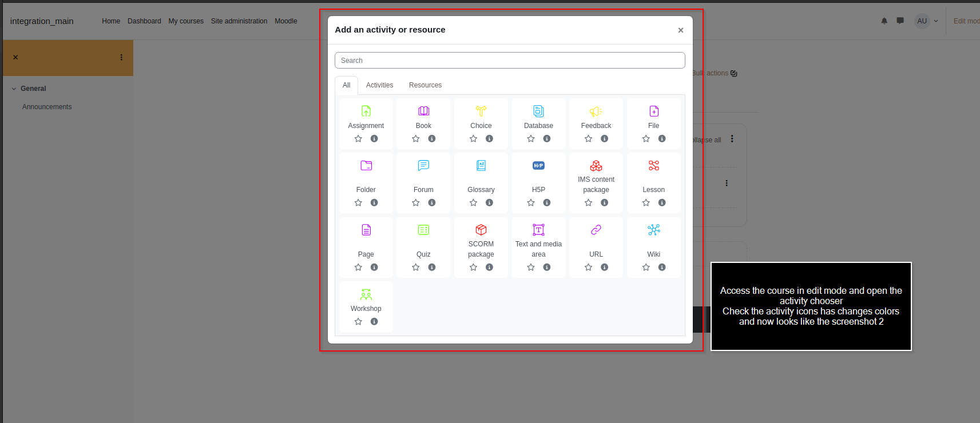980x423 pixels.
Task: Switch to the Activities tab
Action: click(379, 85)
